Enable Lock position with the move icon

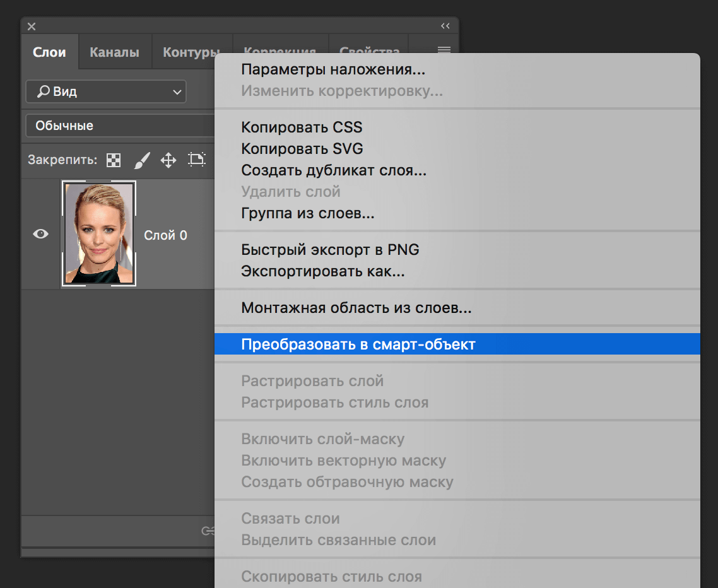(x=168, y=160)
